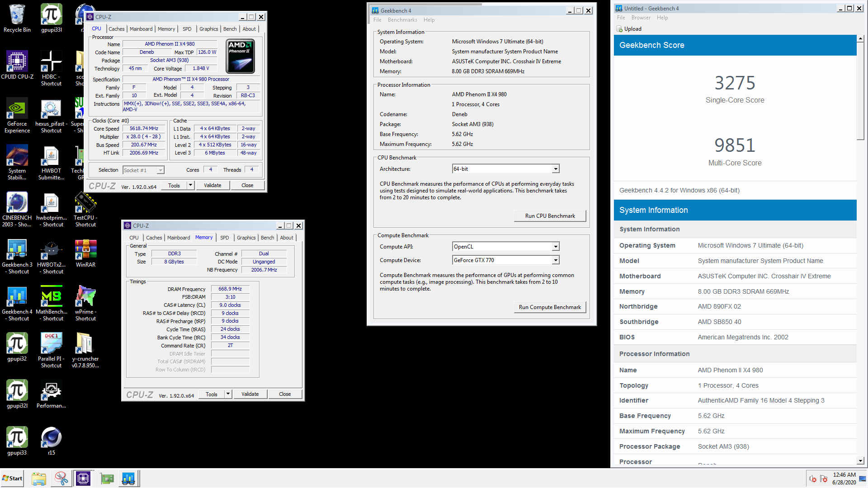Launch Geekbench 3 Shortcut icon
Image resolution: width=868 pixels, height=488 pixels.
click(17, 257)
